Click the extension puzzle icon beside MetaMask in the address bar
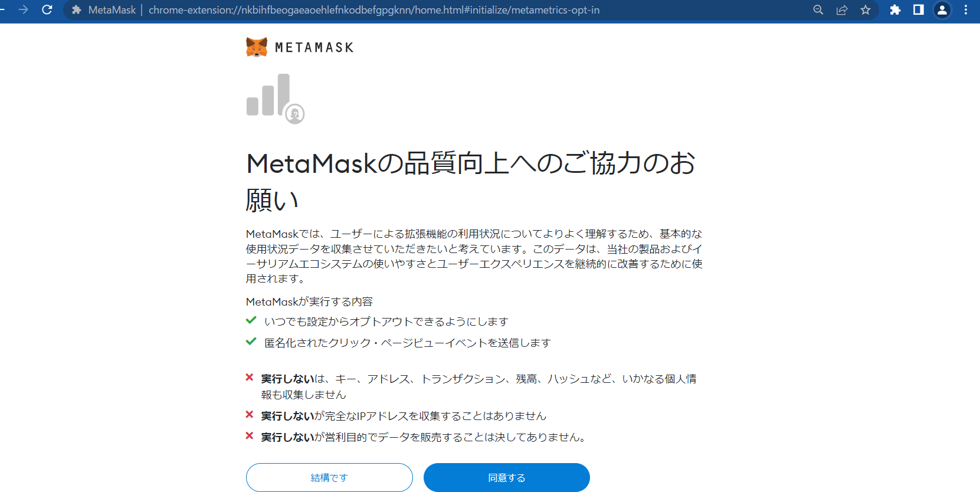Image resolution: width=980 pixels, height=492 pixels. pyautogui.click(x=76, y=10)
